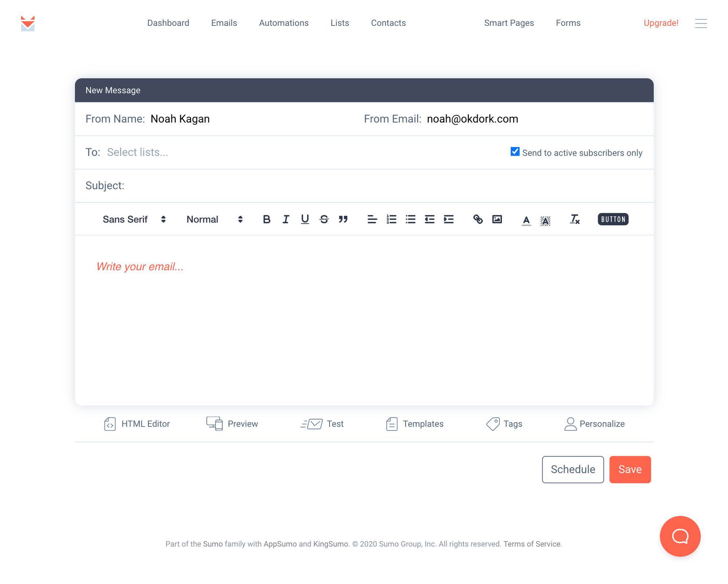Open the hamburger menu

[x=701, y=23]
